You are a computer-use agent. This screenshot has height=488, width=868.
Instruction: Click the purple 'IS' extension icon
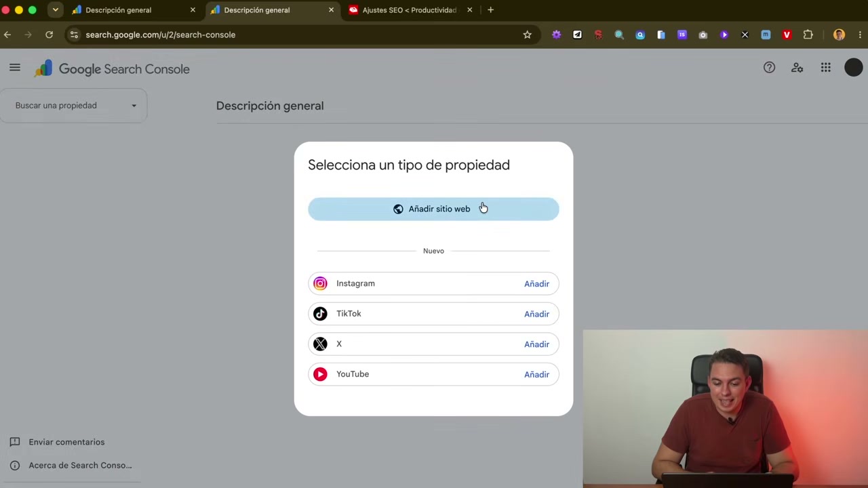[682, 35]
